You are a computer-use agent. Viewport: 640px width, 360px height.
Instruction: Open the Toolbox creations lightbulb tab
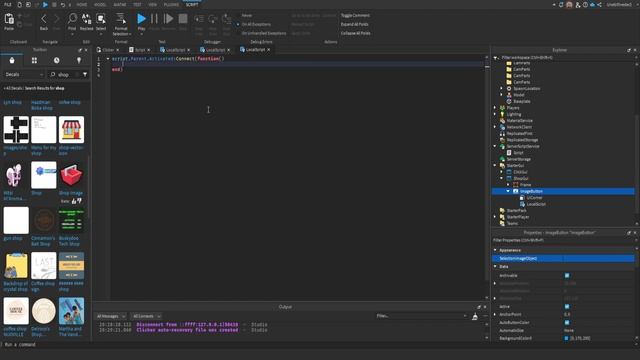[x=79, y=60]
